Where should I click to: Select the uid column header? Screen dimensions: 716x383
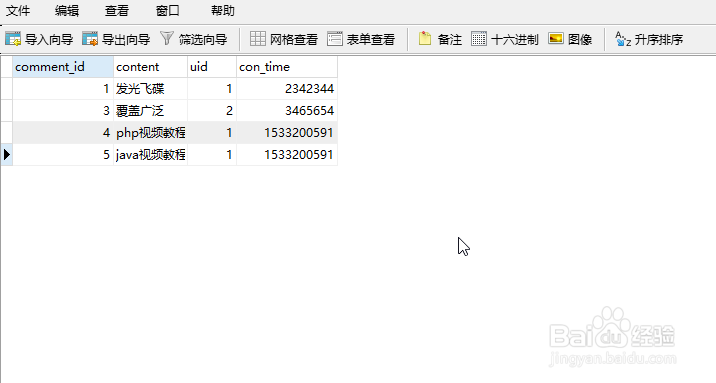(212, 67)
